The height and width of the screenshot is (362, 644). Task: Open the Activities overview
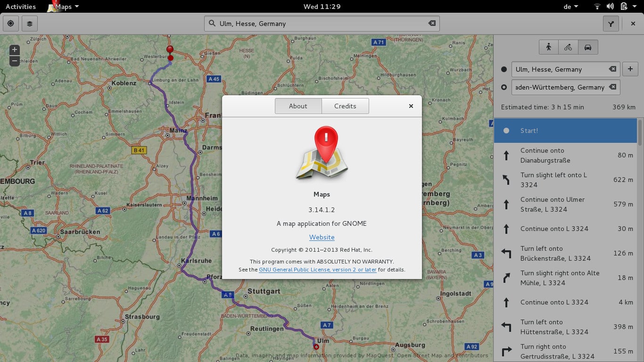(21, 7)
